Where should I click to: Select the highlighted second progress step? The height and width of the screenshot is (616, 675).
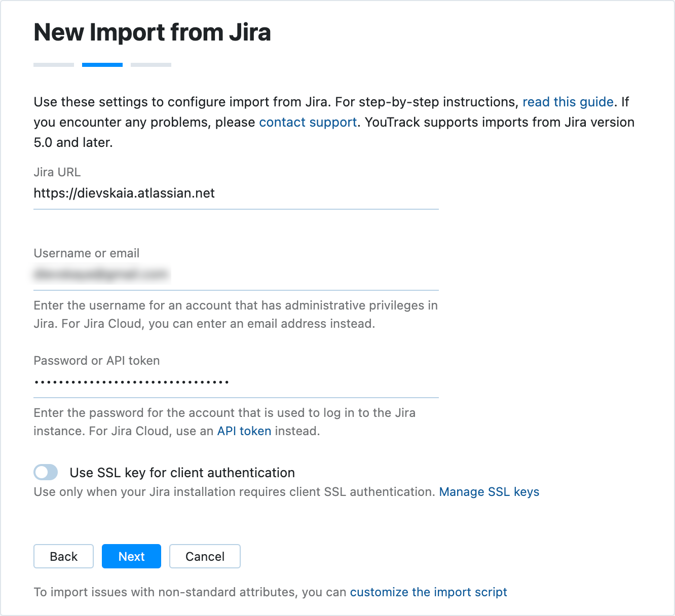(102, 64)
